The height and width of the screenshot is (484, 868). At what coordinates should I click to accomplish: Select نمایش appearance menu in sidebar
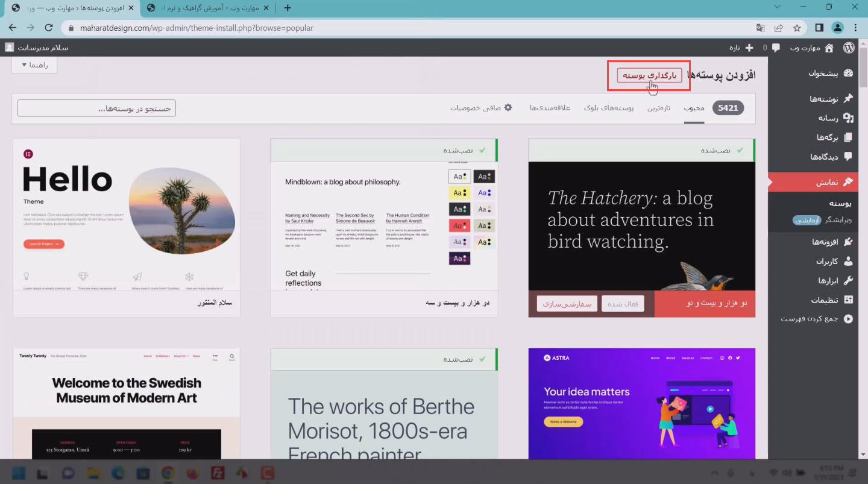pos(813,182)
